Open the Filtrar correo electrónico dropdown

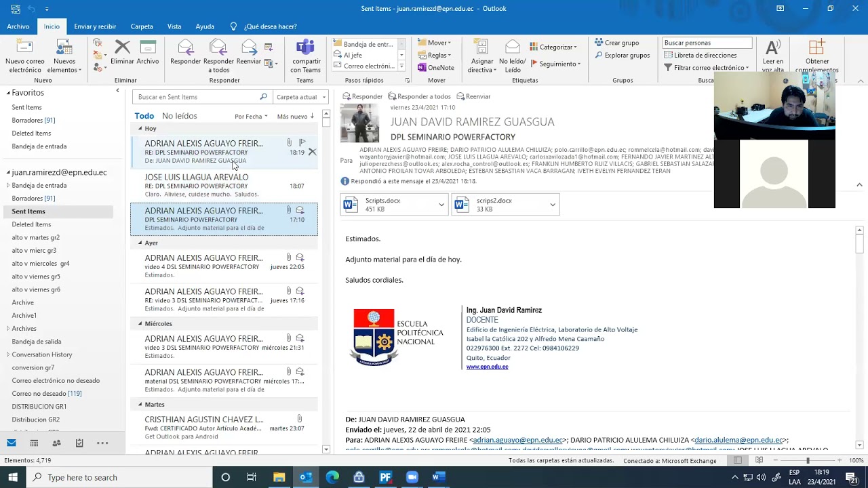point(706,68)
